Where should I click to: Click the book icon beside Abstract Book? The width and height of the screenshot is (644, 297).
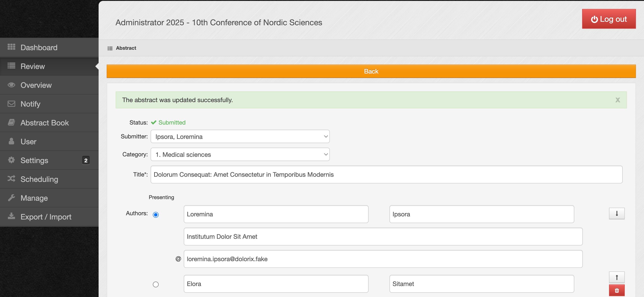point(11,122)
